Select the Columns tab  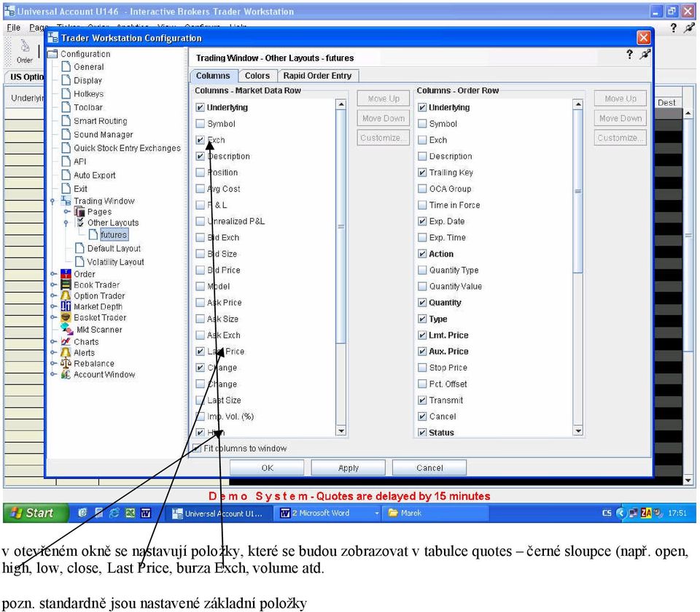pyautogui.click(x=213, y=76)
